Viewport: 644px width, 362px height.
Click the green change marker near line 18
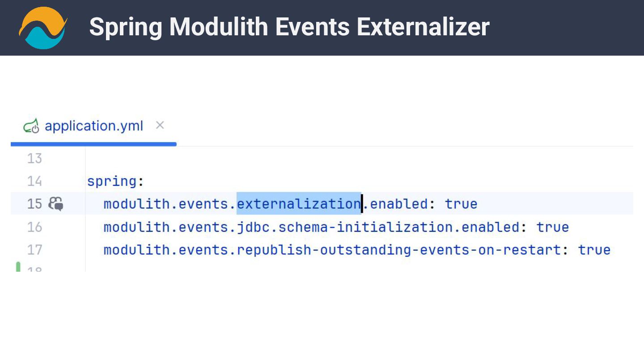tap(18, 267)
